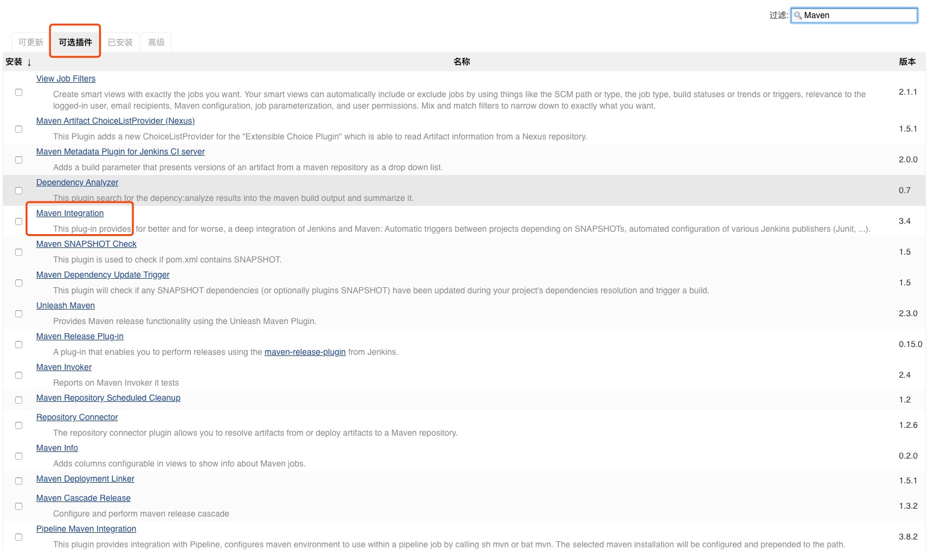Follow the maven-release-plugin link in description
The image size is (934, 560).
[305, 352]
